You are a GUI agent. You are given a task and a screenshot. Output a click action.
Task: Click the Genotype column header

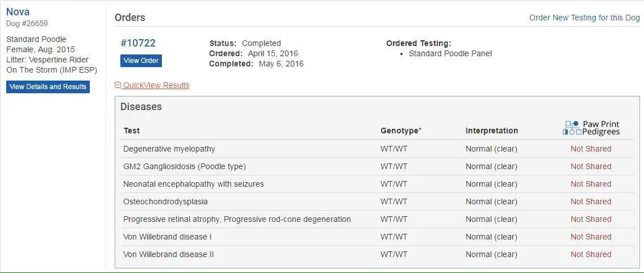click(x=401, y=131)
